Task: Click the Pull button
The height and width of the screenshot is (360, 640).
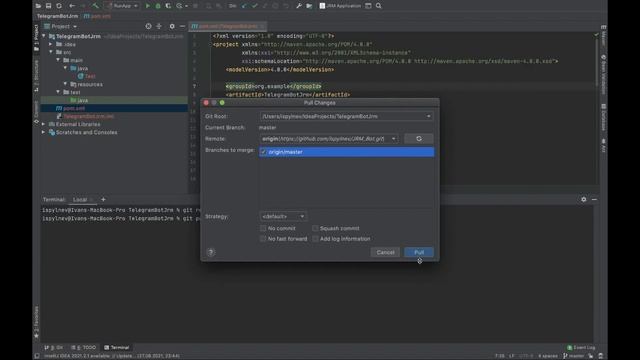Action: tap(419, 252)
